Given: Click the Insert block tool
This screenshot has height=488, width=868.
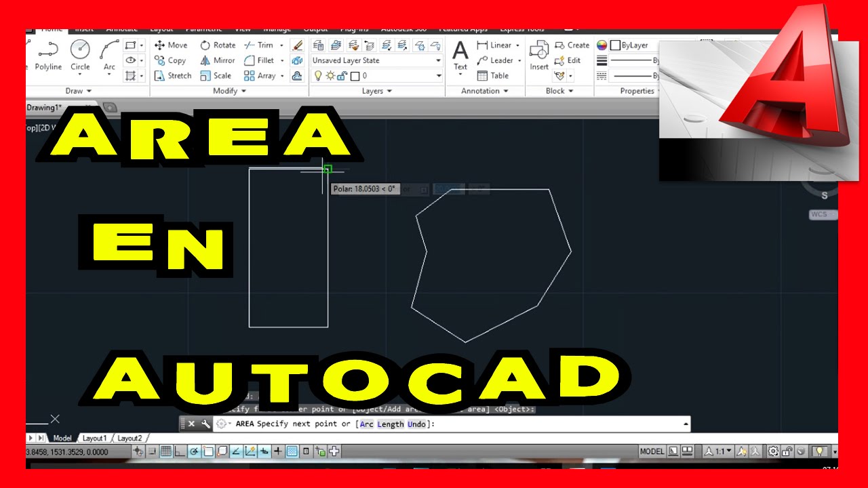Looking at the screenshot, I should 539,56.
